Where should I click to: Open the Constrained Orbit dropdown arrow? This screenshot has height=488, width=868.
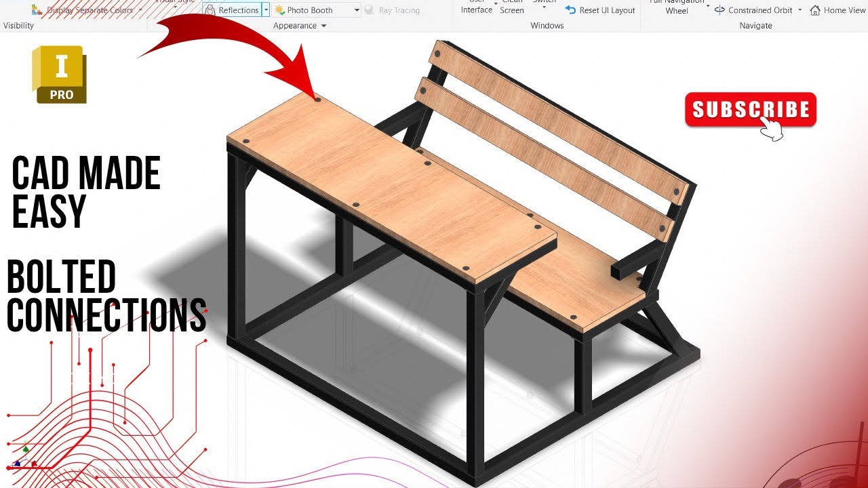click(x=800, y=10)
